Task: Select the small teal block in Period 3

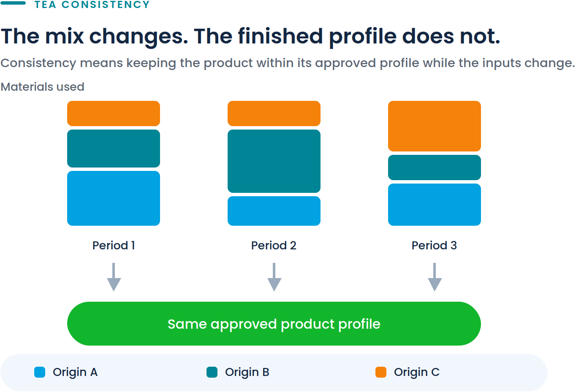Action: [435, 168]
